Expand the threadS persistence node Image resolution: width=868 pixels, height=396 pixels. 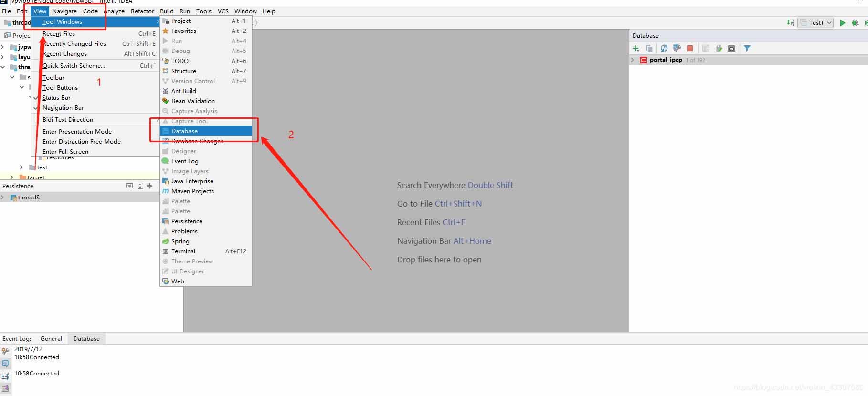[2, 198]
